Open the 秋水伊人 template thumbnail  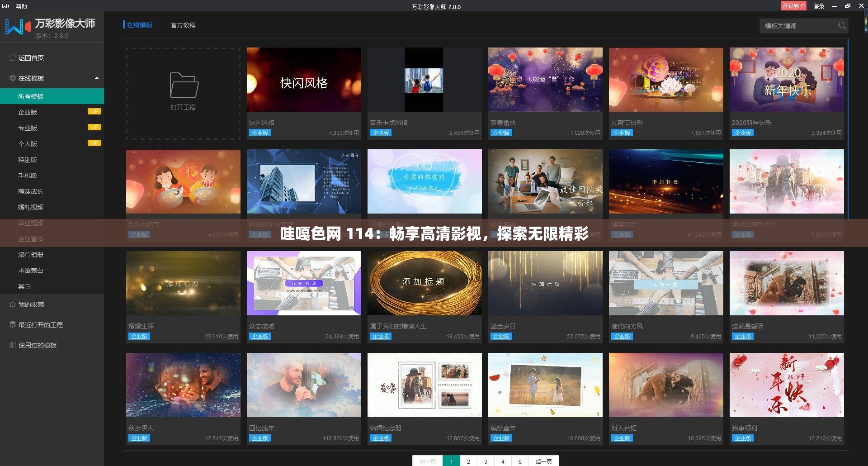tap(183, 385)
